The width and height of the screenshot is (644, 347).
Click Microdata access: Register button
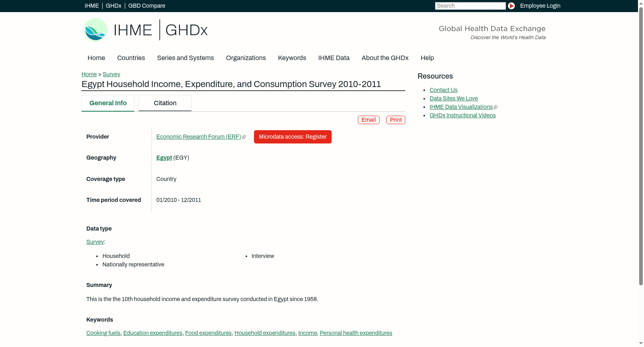coord(293,137)
